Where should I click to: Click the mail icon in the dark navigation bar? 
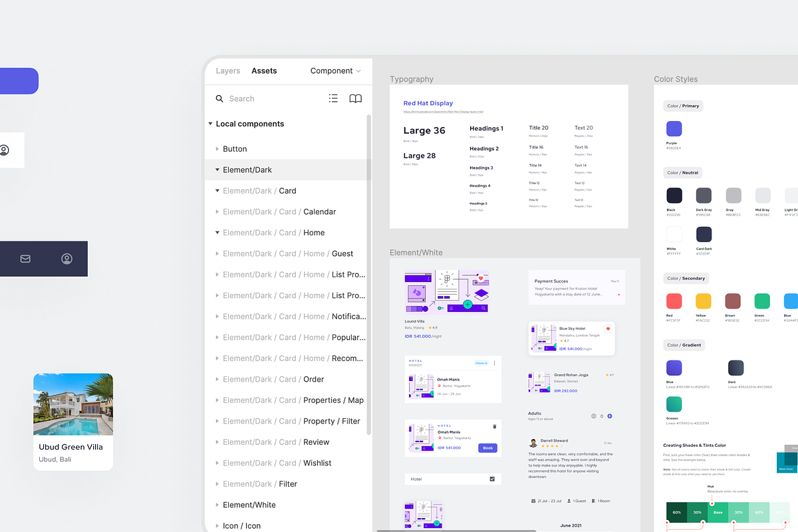(25, 259)
